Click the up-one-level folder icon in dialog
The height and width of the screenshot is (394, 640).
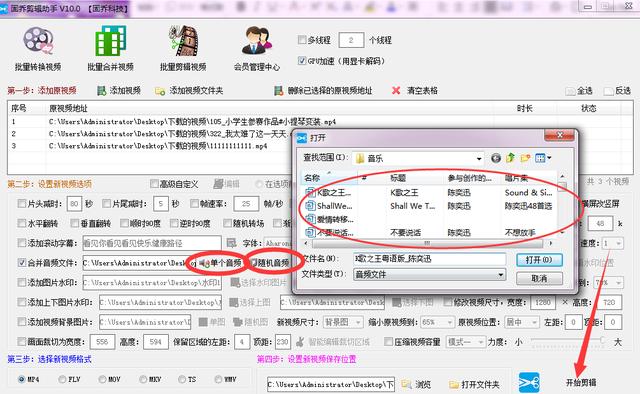pos(510,158)
